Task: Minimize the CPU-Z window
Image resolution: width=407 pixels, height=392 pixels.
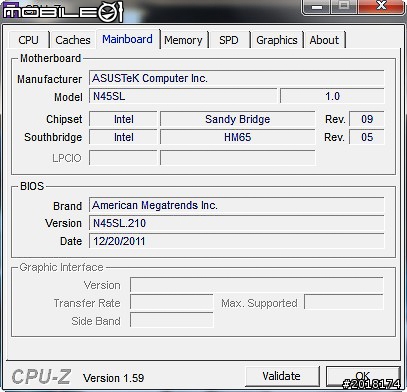Action: (x=316, y=7)
